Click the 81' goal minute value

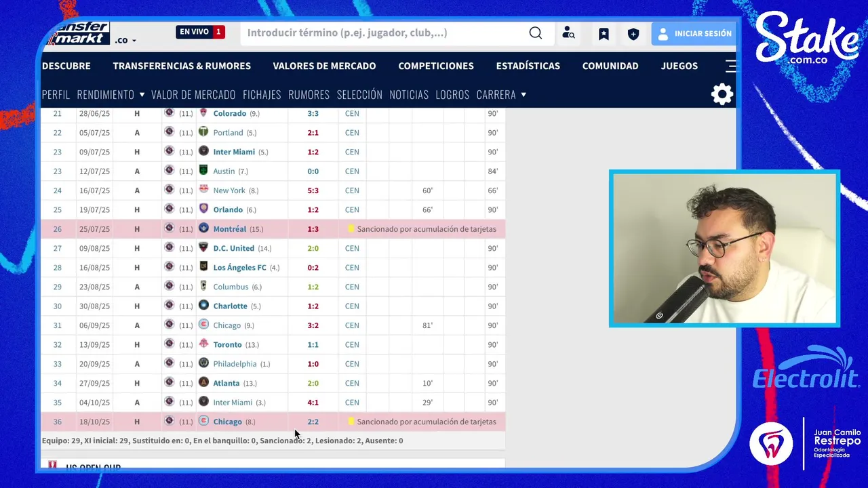click(427, 325)
